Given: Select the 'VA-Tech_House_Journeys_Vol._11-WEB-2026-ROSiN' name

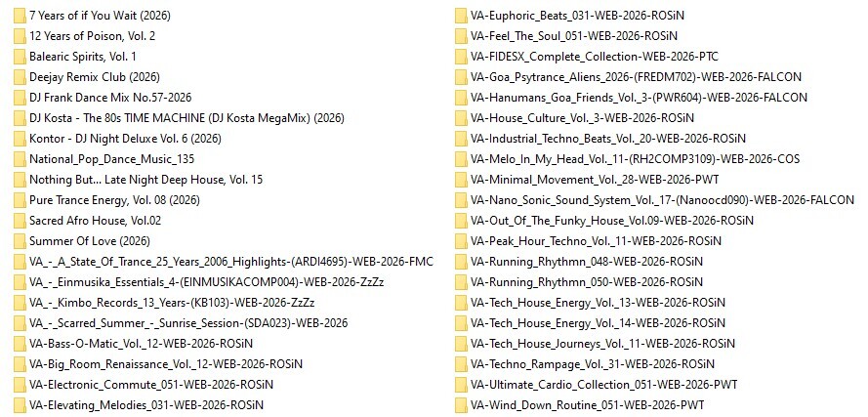Looking at the screenshot, I should pos(602,344).
